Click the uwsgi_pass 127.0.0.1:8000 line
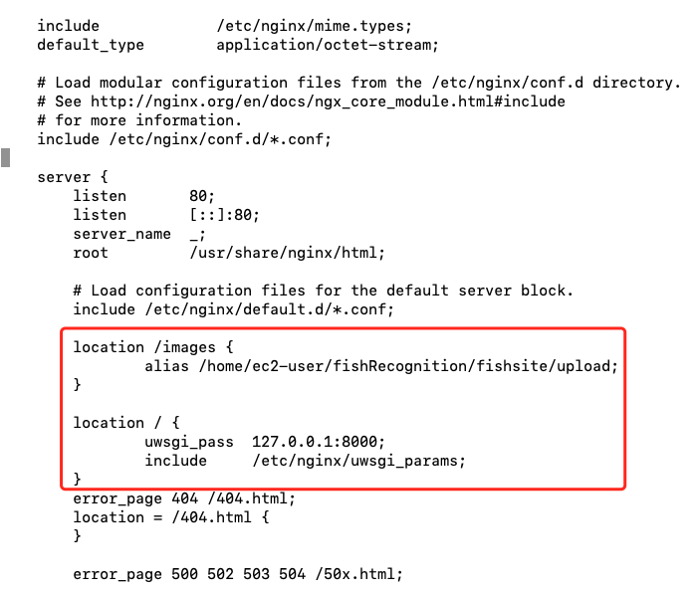This screenshot has height=594, width=700. tap(265, 442)
